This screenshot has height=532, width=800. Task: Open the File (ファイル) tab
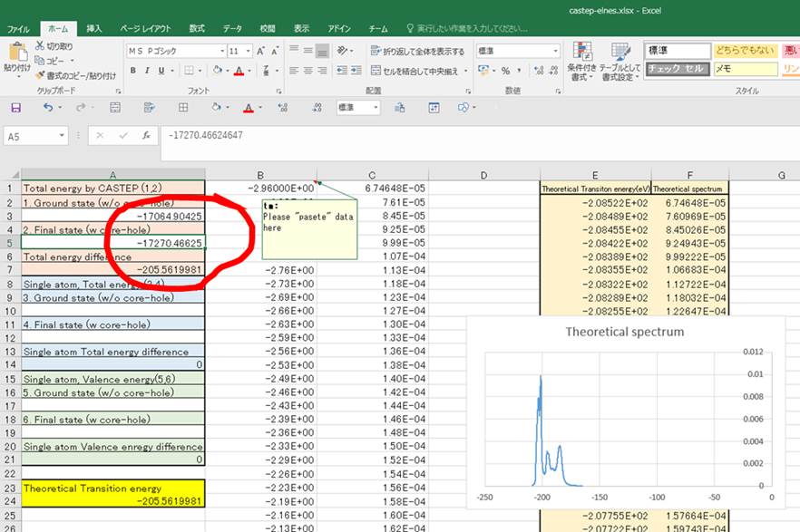(x=18, y=29)
